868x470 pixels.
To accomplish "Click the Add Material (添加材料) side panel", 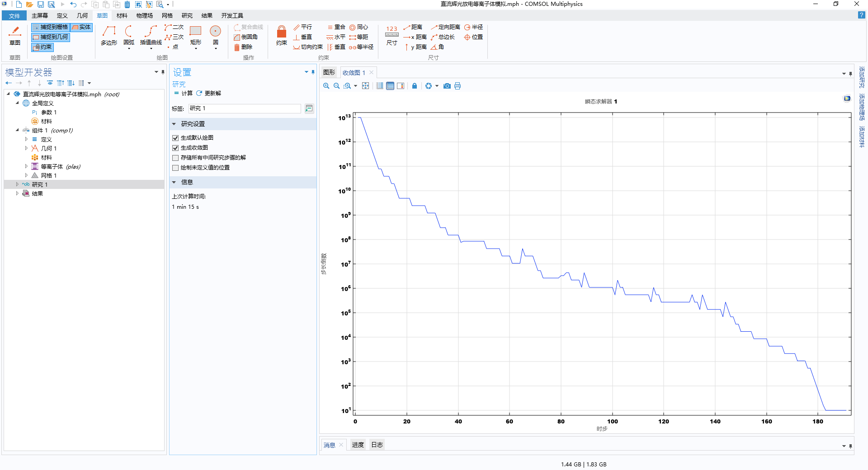I will click(x=862, y=136).
